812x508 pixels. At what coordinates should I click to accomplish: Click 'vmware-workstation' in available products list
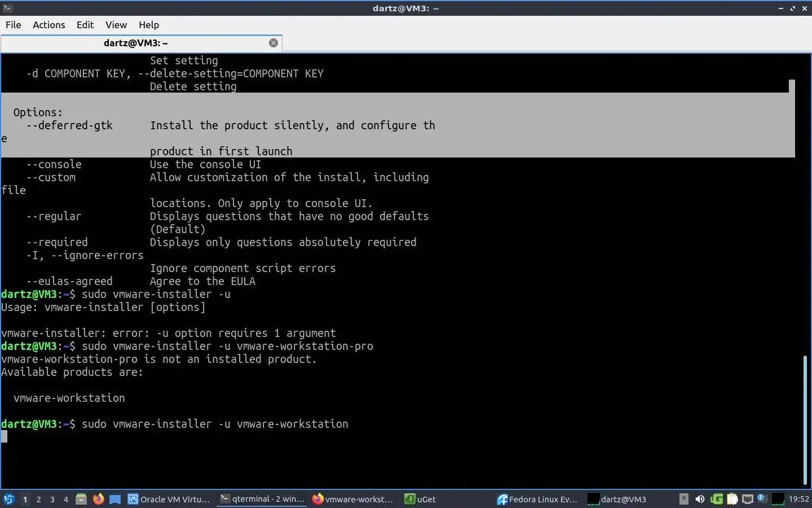69,398
